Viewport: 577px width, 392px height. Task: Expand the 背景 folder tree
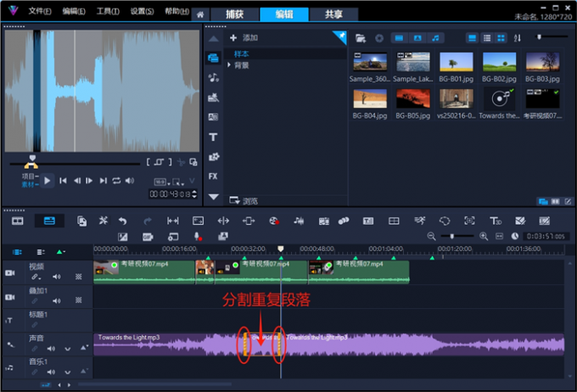coord(229,64)
